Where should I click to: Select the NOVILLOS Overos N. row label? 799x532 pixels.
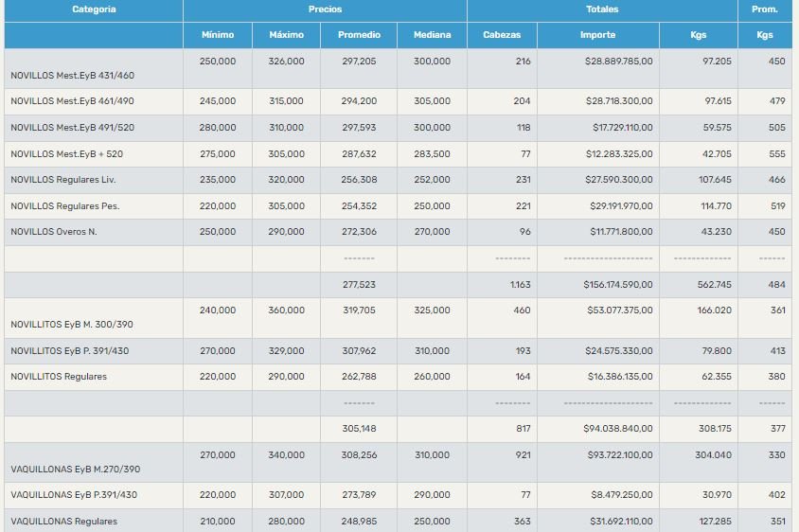point(53,232)
